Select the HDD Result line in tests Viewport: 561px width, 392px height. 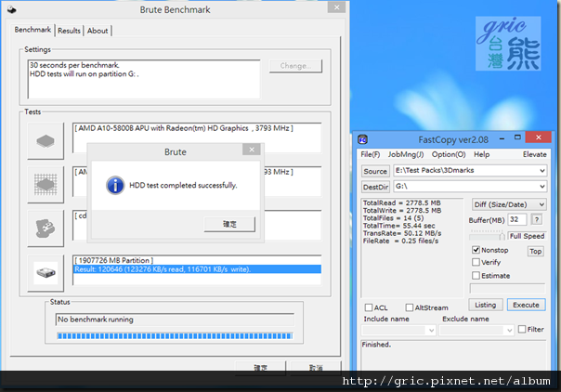click(197, 269)
